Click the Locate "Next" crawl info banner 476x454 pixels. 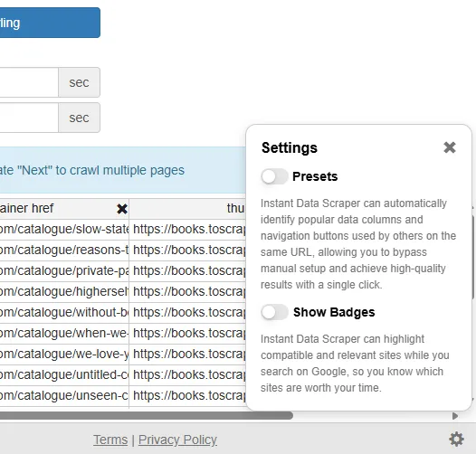(x=123, y=170)
